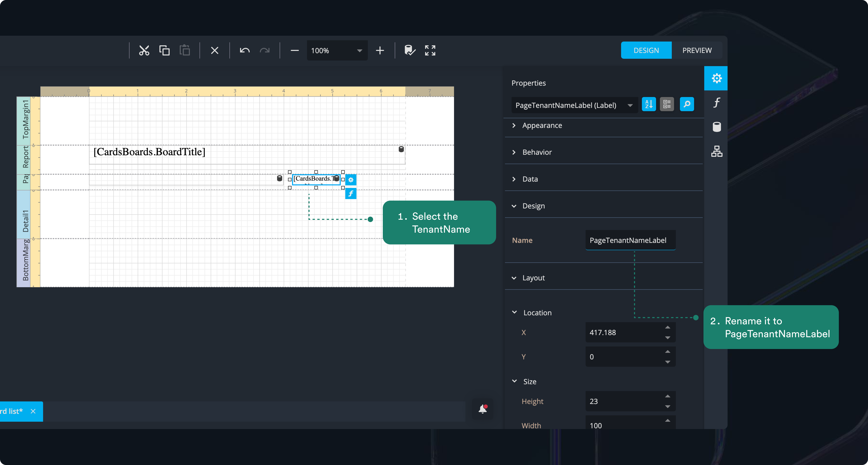
Task: Click the categorized properties view icon
Action: coord(667,104)
